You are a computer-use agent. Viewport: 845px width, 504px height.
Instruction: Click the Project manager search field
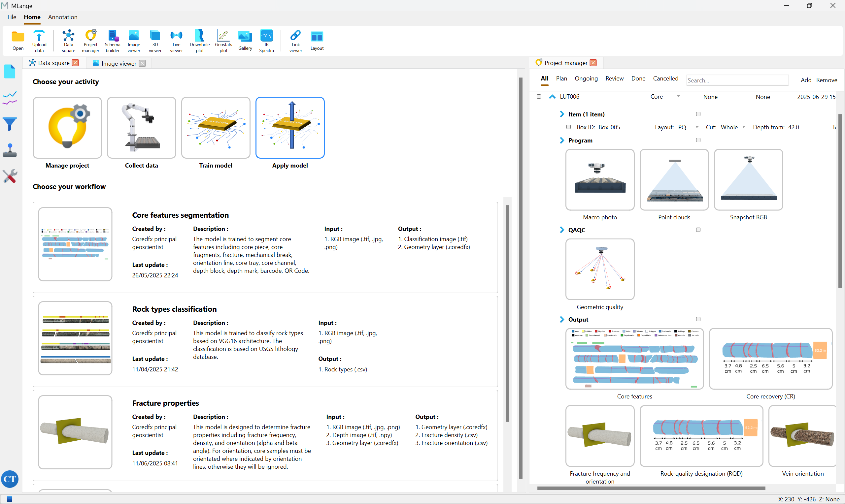point(737,80)
